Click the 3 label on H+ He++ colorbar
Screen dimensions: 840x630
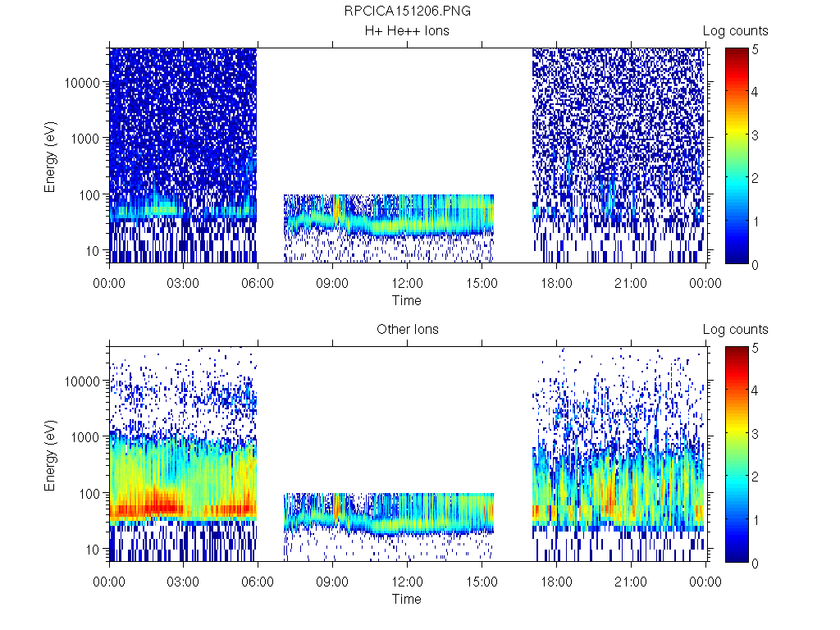click(756, 135)
